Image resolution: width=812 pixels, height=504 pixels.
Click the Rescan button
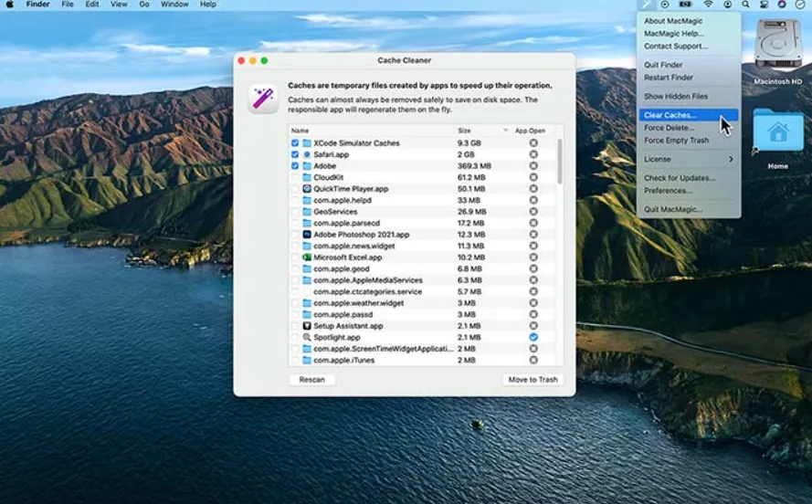click(311, 379)
